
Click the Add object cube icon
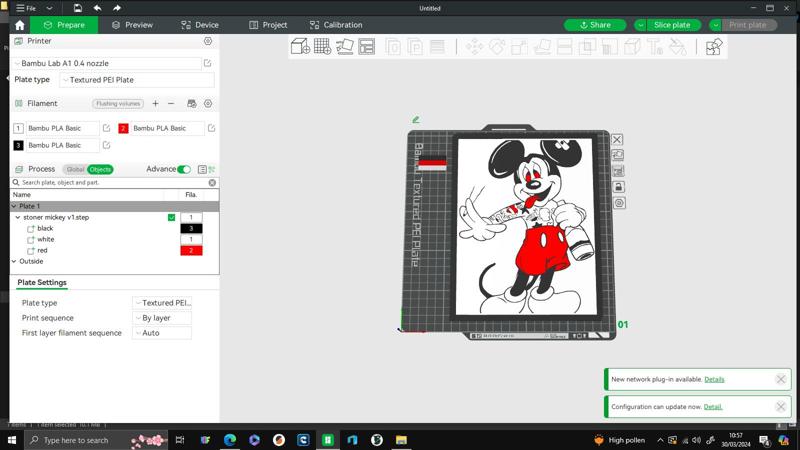(x=300, y=46)
